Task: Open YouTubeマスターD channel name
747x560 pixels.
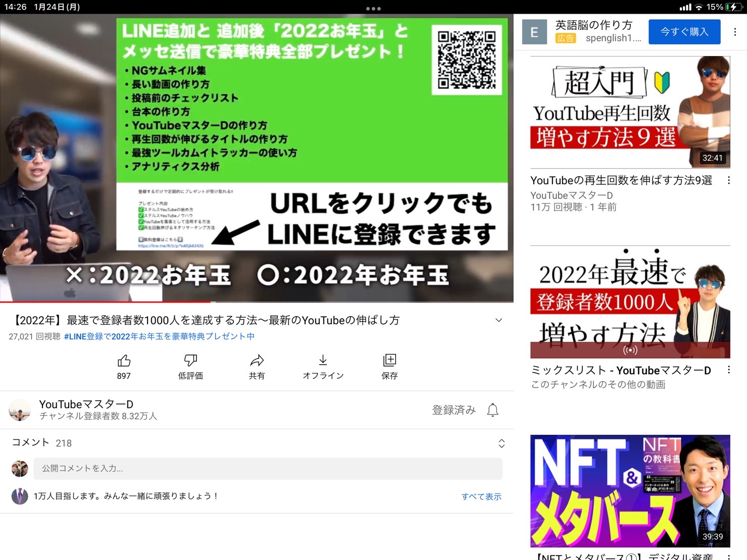Action: [x=86, y=404]
